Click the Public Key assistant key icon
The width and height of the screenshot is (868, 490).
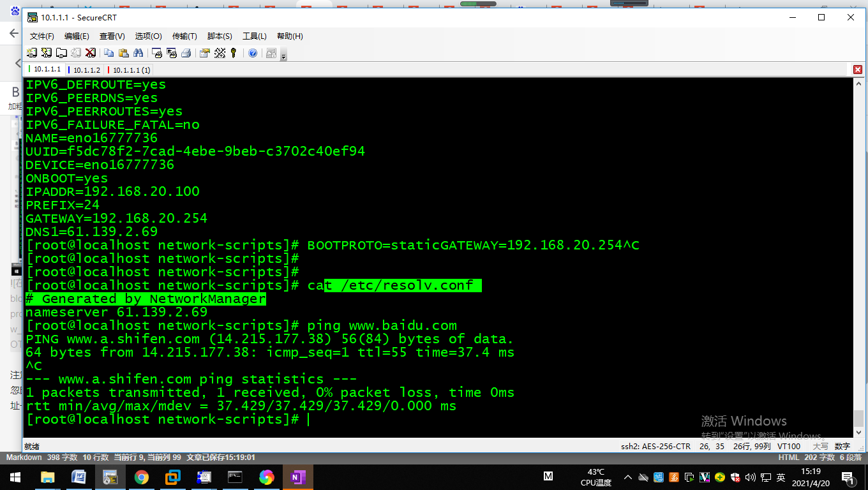(234, 53)
